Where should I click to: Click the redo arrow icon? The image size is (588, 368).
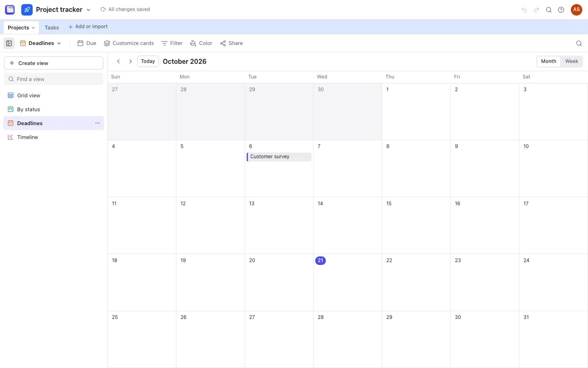click(537, 10)
